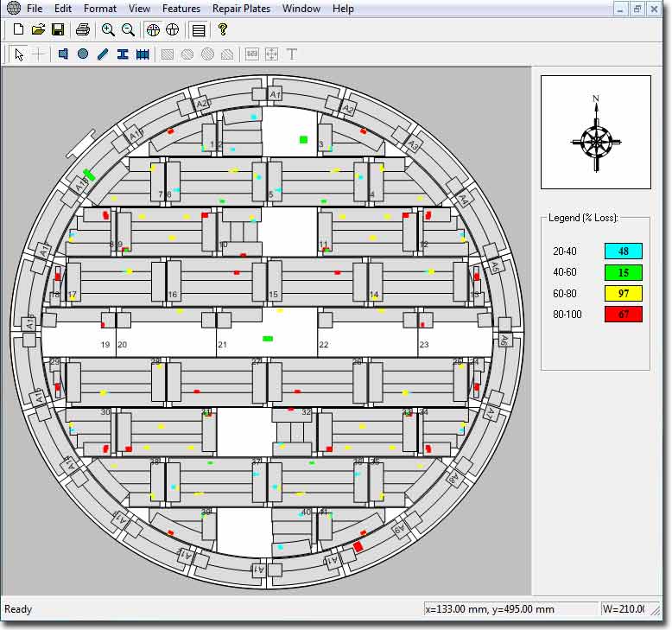Select the T text tool
Screen dimensions: 672x630
pos(292,54)
